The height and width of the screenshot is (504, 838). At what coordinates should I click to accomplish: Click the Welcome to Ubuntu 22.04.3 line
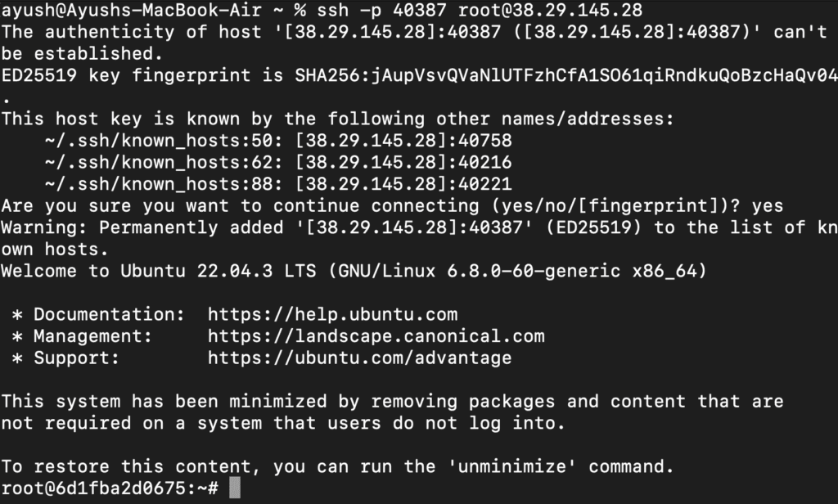click(354, 271)
